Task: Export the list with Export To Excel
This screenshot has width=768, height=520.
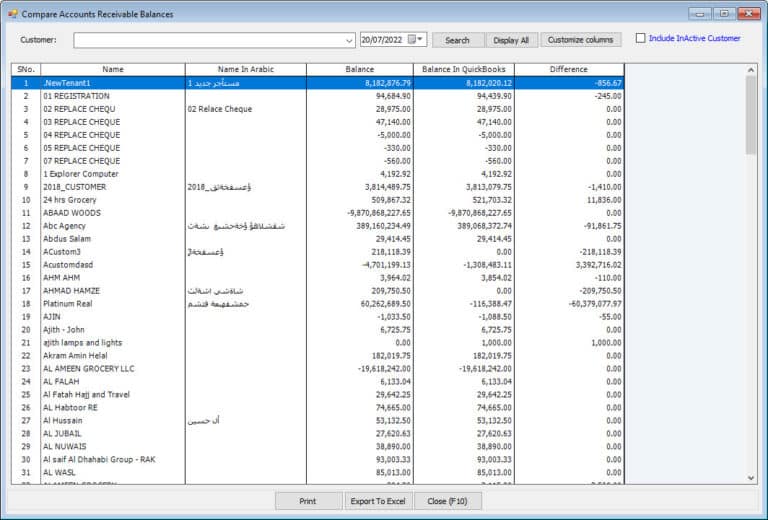Action: [x=377, y=501]
